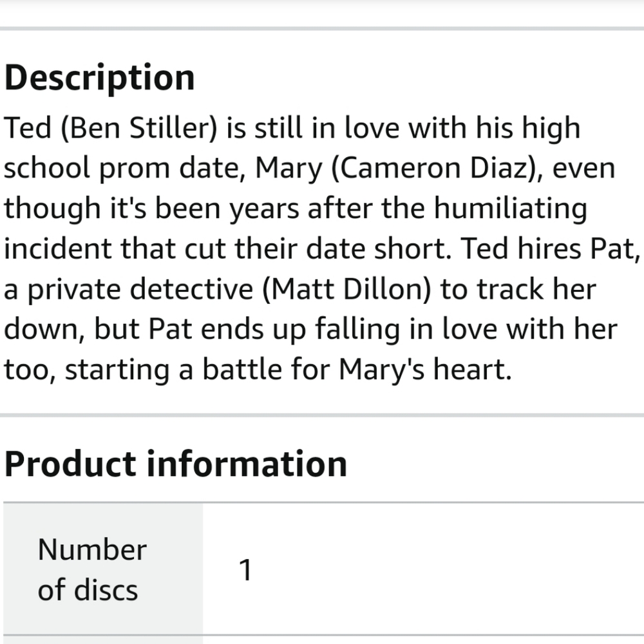Click the phrase 'high school prom date'
Viewport: 644px width, 644px height.
coord(292,148)
